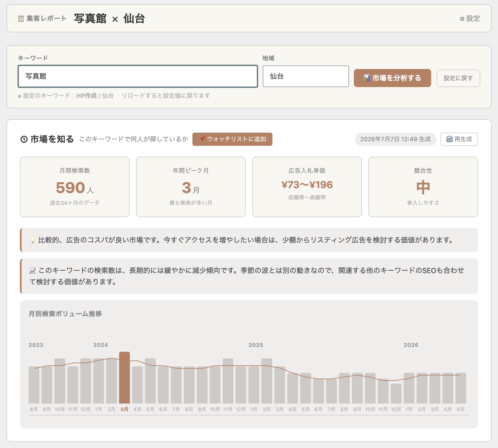
Task: Select the highlighted March 2024 bar
Action: point(124,377)
